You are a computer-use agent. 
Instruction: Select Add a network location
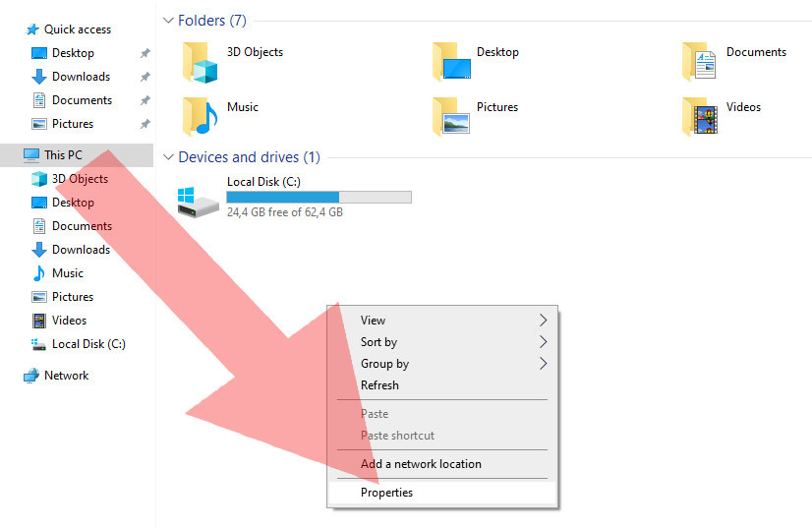(x=442, y=464)
